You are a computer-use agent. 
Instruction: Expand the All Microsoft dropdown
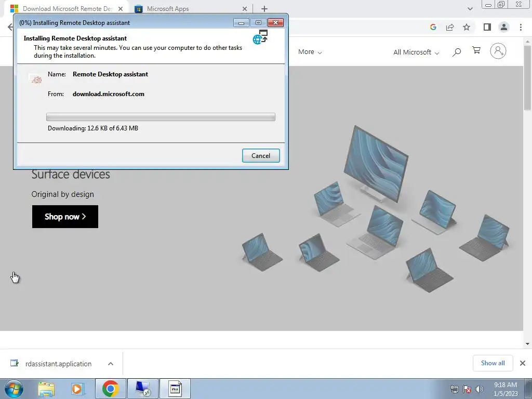pyautogui.click(x=416, y=52)
